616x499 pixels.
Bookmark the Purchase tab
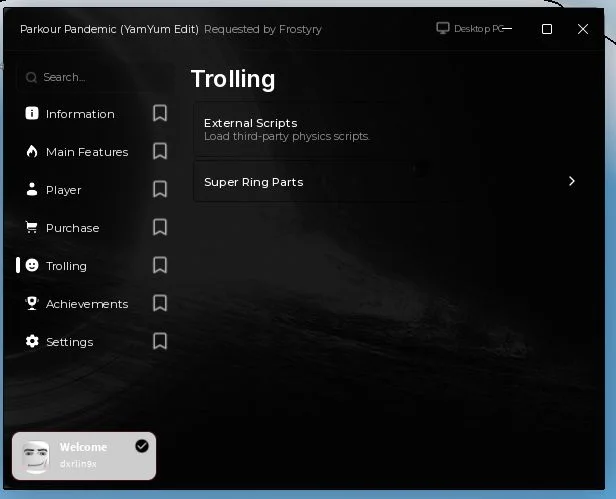pyautogui.click(x=160, y=227)
